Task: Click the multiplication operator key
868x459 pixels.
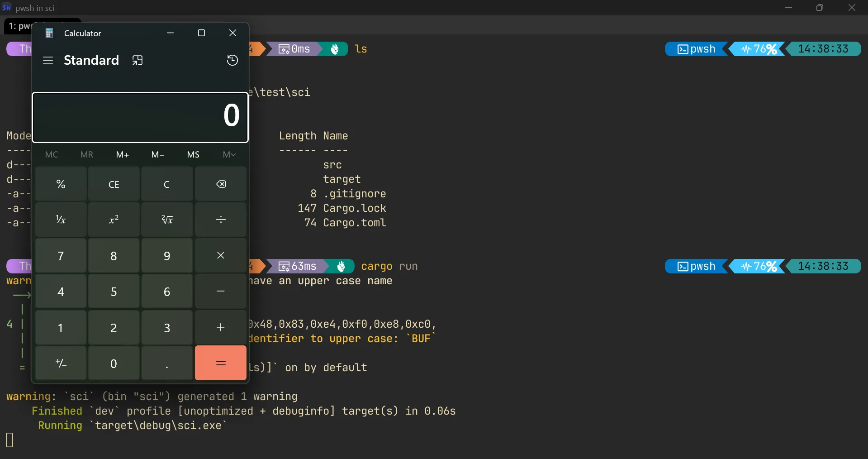Action: (x=220, y=255)
